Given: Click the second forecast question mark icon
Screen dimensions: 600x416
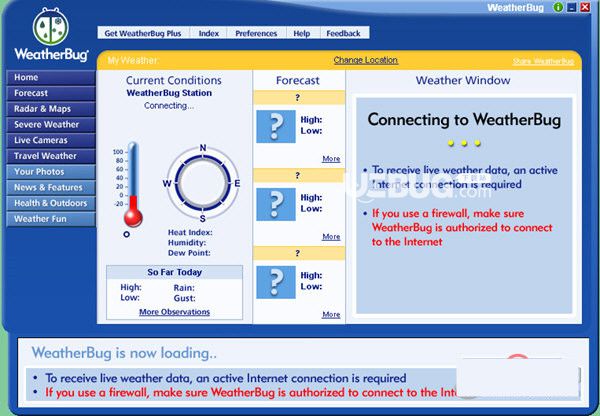Looking at the screenshot, I should point(276,204).
